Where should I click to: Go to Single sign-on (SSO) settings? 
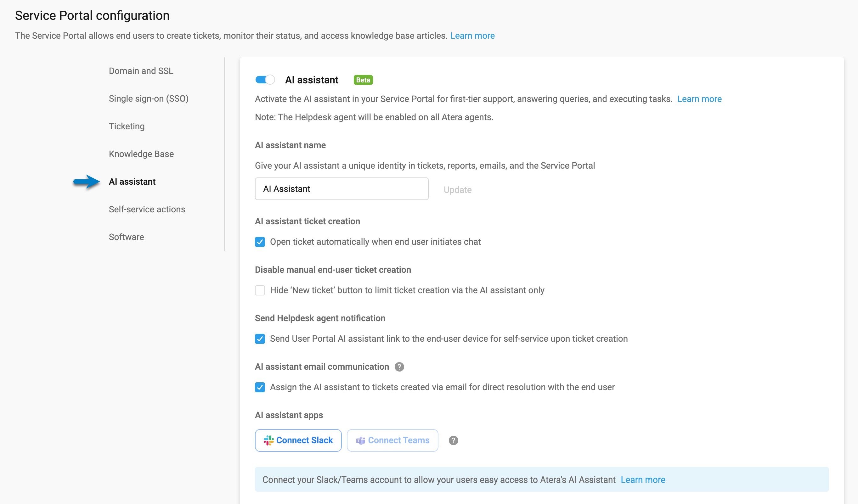(x=149, y=99)
